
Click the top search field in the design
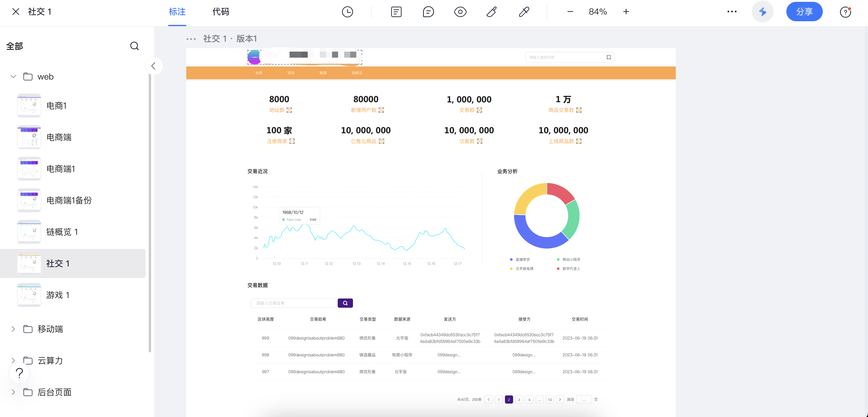(569, 57)
